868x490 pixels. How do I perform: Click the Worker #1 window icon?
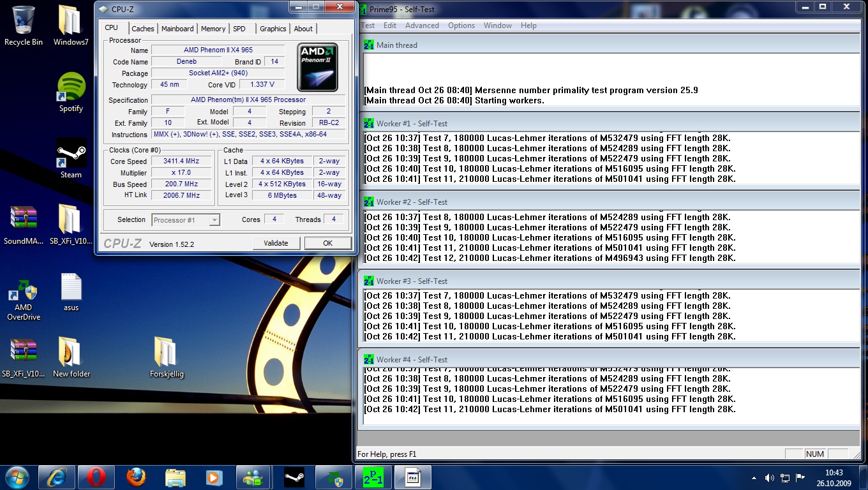[x=369, y=124]
